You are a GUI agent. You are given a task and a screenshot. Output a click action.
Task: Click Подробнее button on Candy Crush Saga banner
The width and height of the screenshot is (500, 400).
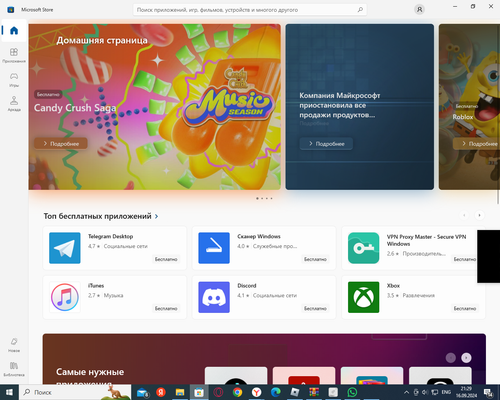tap(61, 144)
